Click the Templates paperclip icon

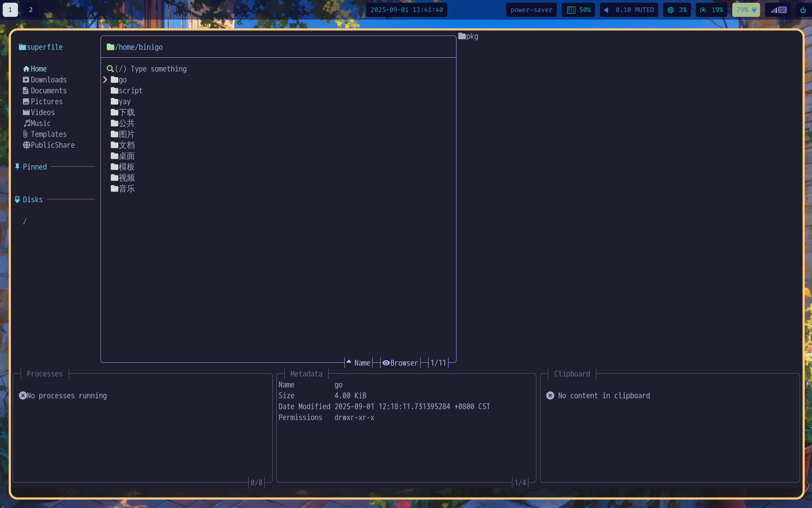(25, 134)
